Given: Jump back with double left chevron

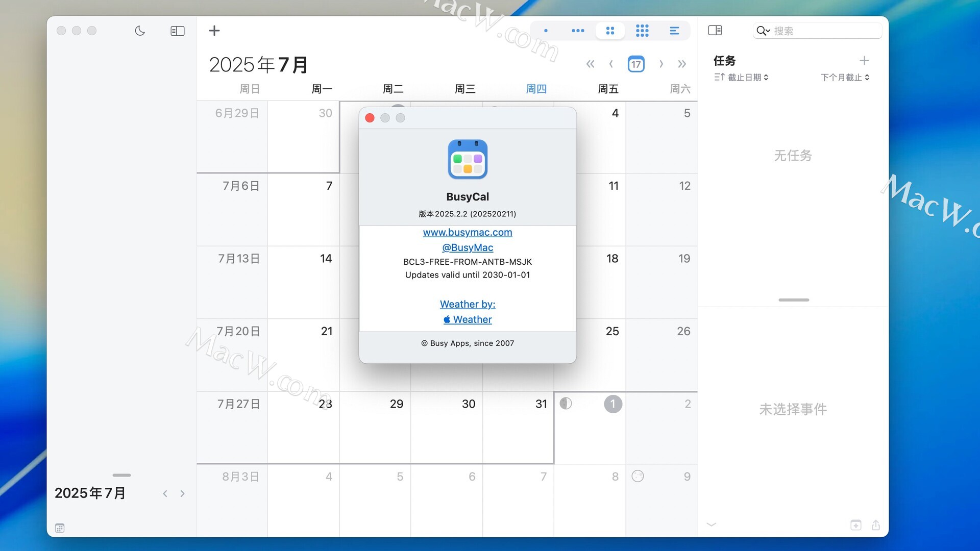Looking at the screenshot, I should click(590, 64).
